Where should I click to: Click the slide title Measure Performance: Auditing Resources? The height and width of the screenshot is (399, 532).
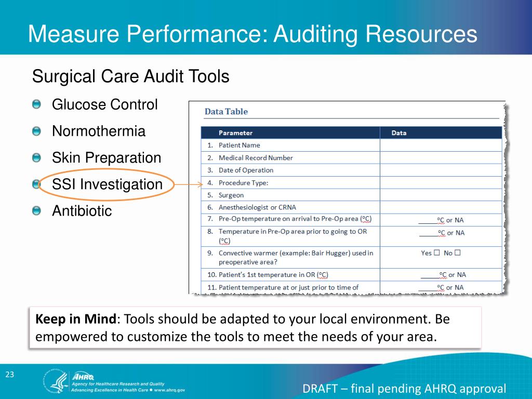pos(252,34)
